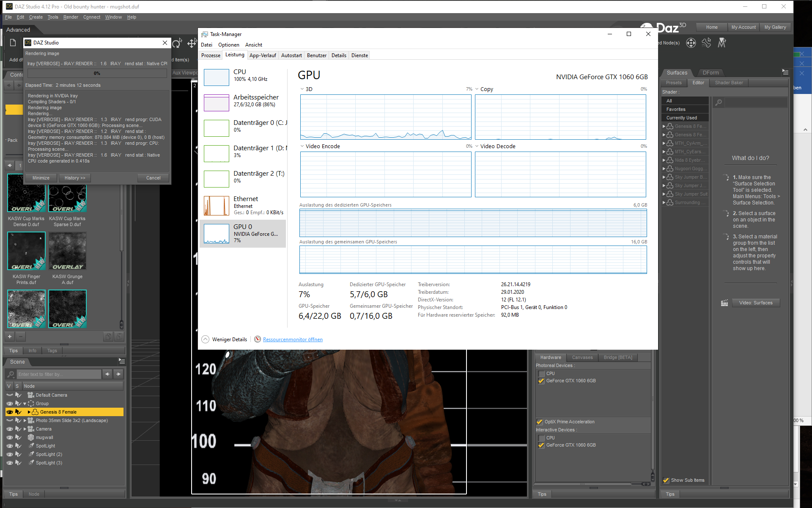Screen dimensions: 812x508
Task: Click the Scene pane options menu icon
Action: point(122,361)
